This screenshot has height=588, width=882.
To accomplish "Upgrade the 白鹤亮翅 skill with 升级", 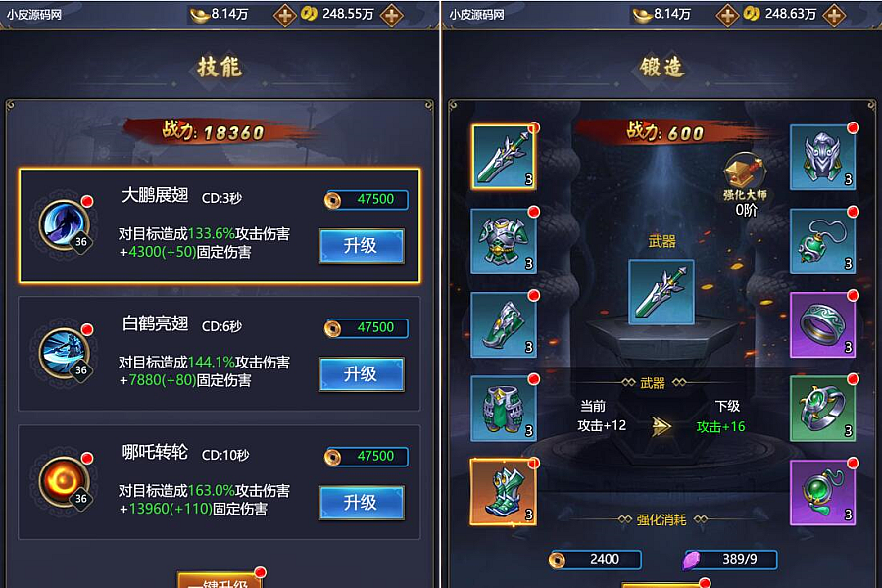I will (362, 373).
